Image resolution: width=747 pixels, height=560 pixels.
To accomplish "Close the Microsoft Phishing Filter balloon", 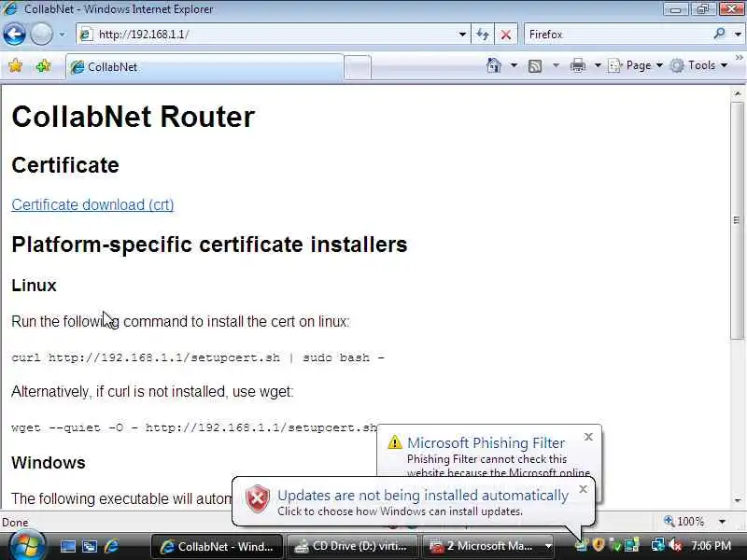I will click(x=588, y=437).
